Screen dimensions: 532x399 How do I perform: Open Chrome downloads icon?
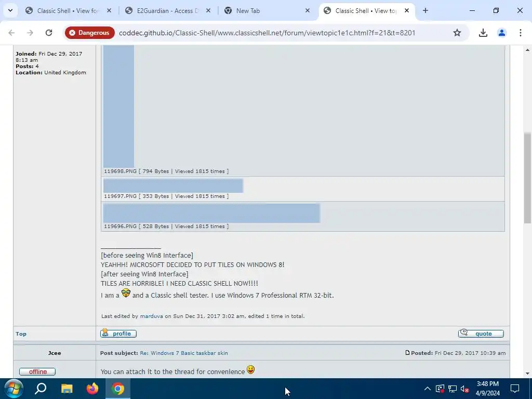pos(483,33)
